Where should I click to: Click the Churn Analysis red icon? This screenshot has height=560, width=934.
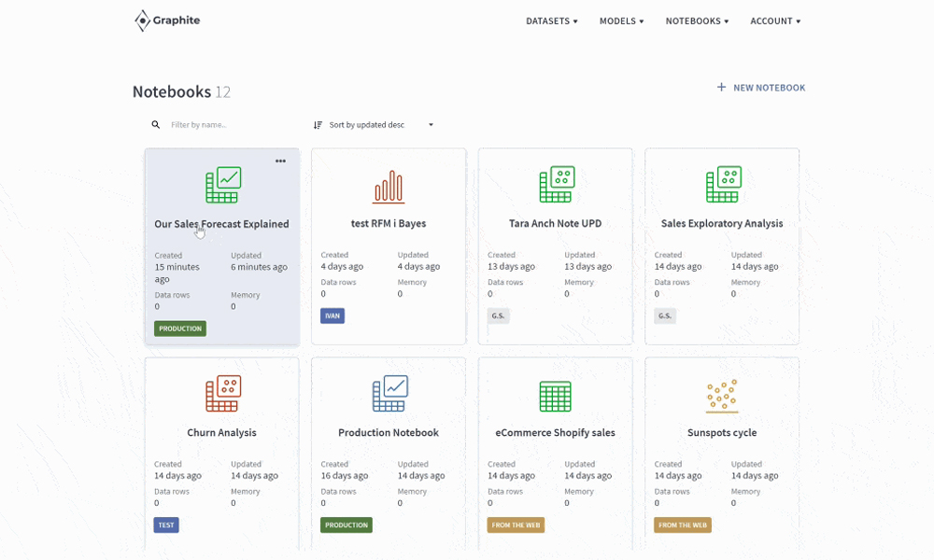point(223,393)
